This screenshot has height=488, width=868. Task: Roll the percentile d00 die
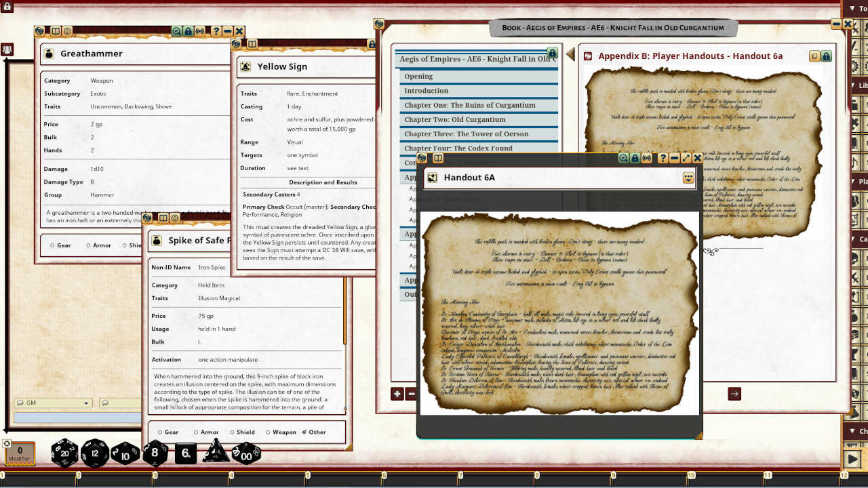pos(246,453)
